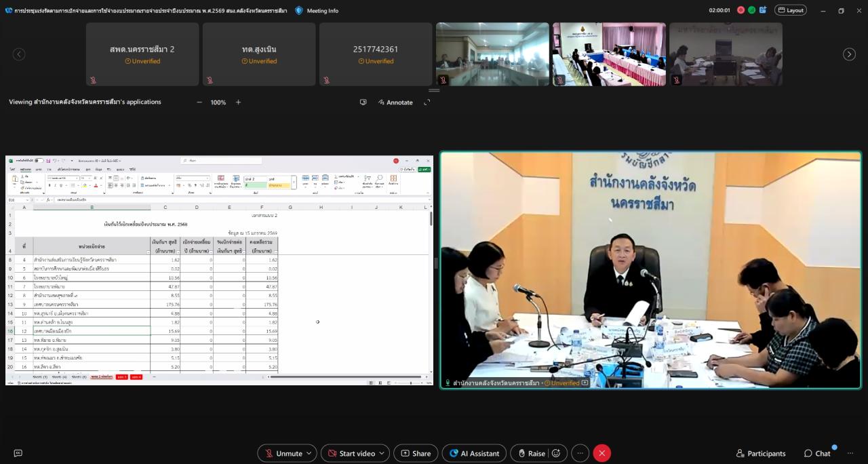Expand shared content to full screen
Screen dimensions: 868x464
(427, 102)
